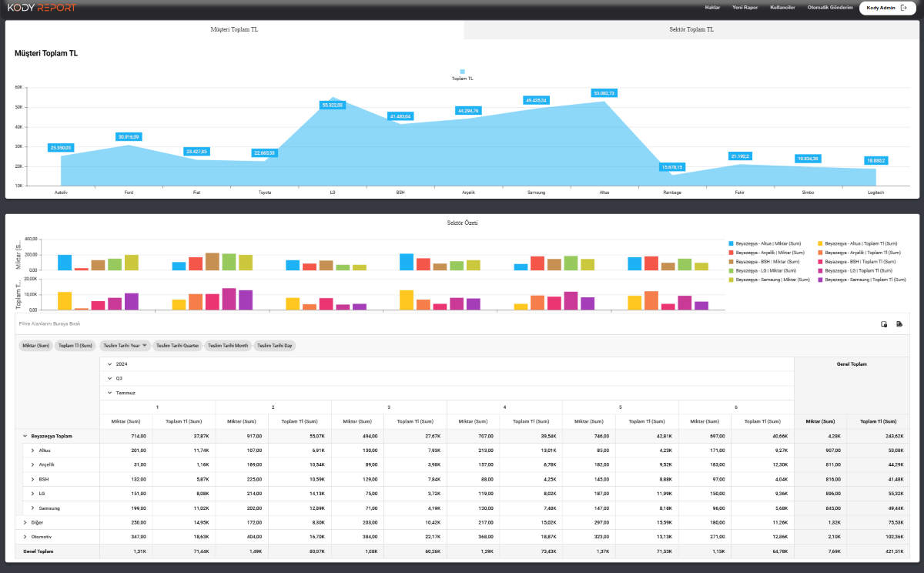Click the 75,53K Diğer total cell
The image size is (924, 573).
point(878,522)
